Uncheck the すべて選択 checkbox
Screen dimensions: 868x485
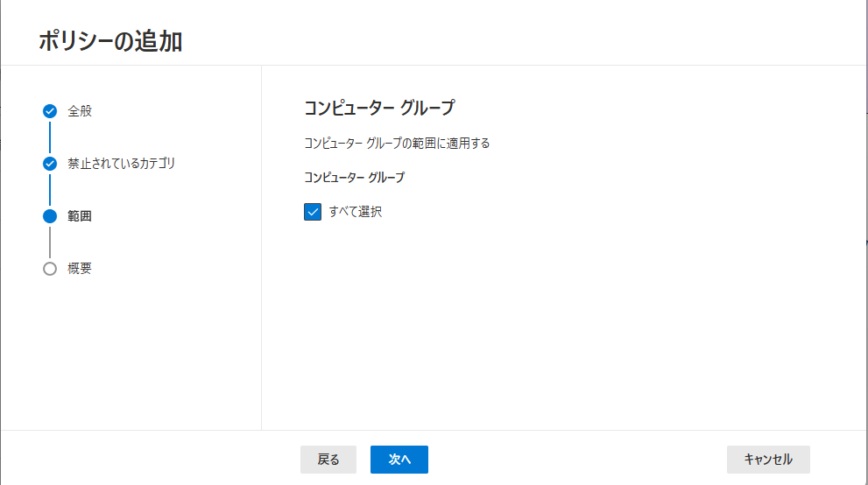pos(313,212)
